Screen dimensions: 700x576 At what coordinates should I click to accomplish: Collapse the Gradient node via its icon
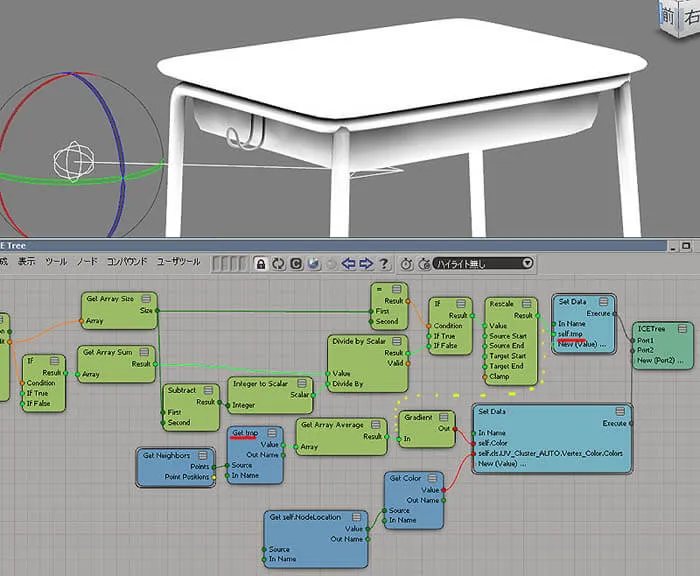tap(443, 417)
